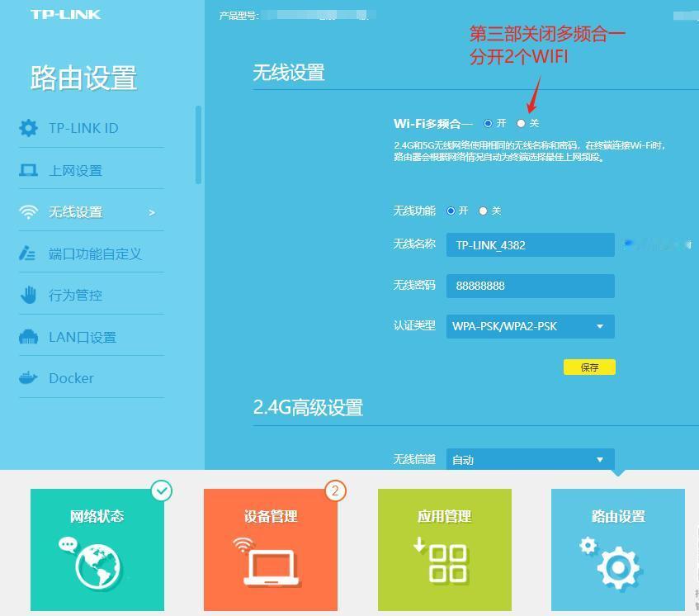Click the TP-LINK ID gear icon
The image size is (699, 616).
tap(29, 128)
